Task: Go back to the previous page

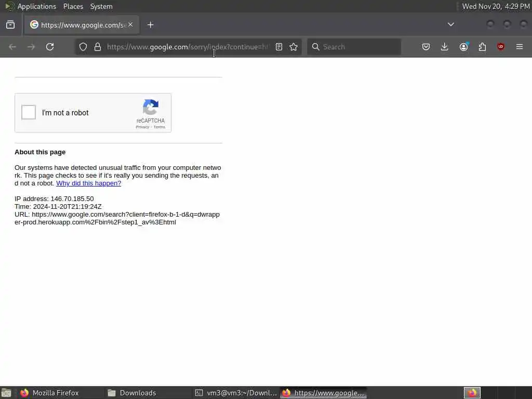Action: tap(12, 47)
